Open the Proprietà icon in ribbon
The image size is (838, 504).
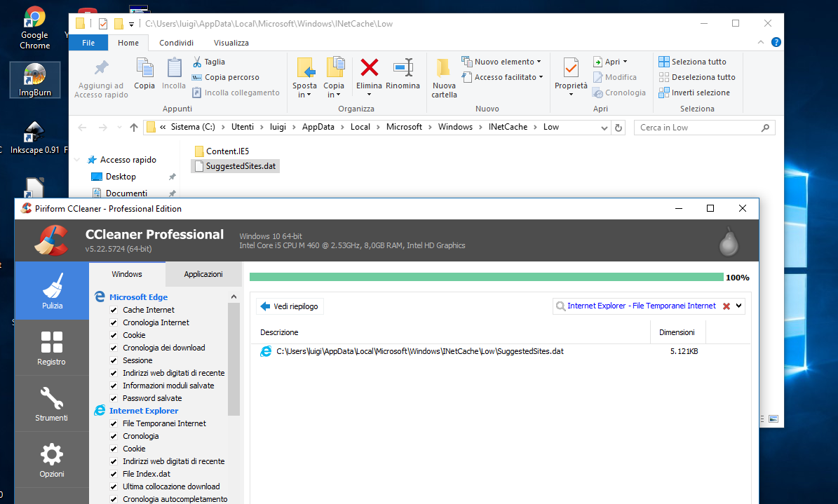coord(571,69)
